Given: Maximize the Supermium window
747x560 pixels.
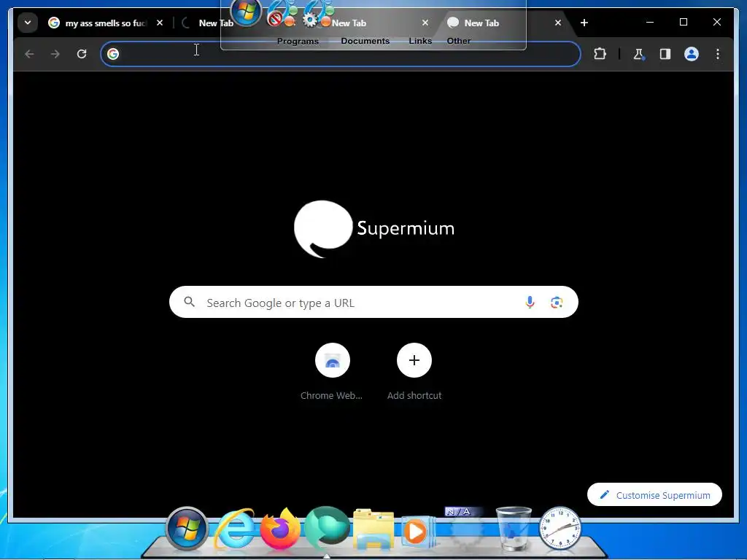Looking at the screenshot, I should pyautogui.click(x=683, y=22).
